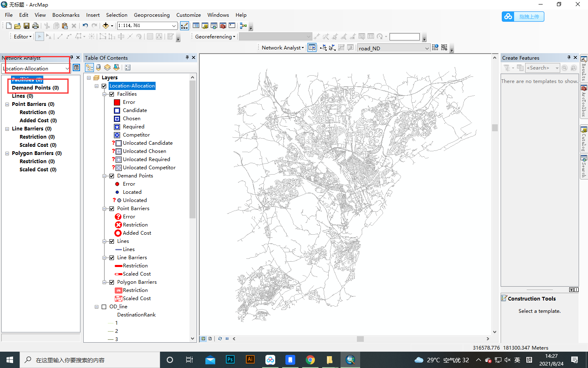588x368 pixels.
Task: Open the road_ND network dataset dropdown
Action: pyautogui.click(x=427, y=47)
